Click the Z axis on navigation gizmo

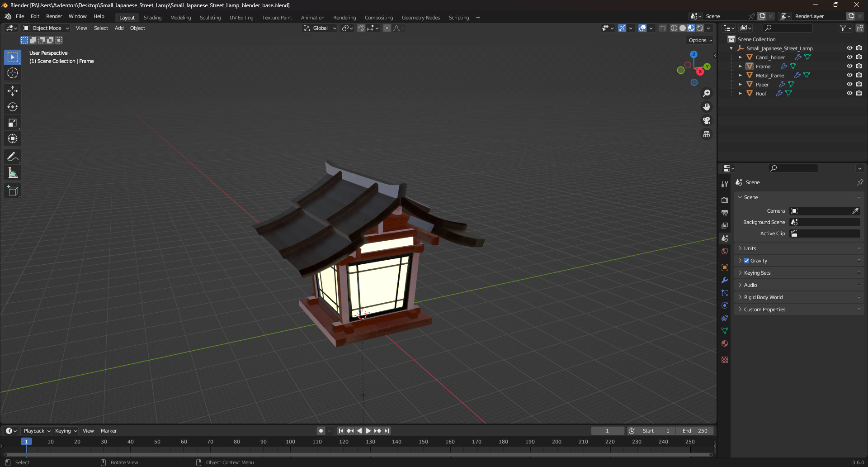[693, 54]
